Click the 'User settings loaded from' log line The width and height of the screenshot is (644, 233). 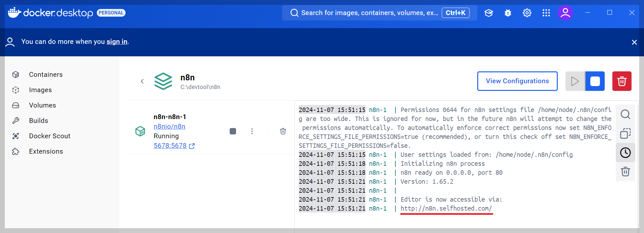pos(487,155)
